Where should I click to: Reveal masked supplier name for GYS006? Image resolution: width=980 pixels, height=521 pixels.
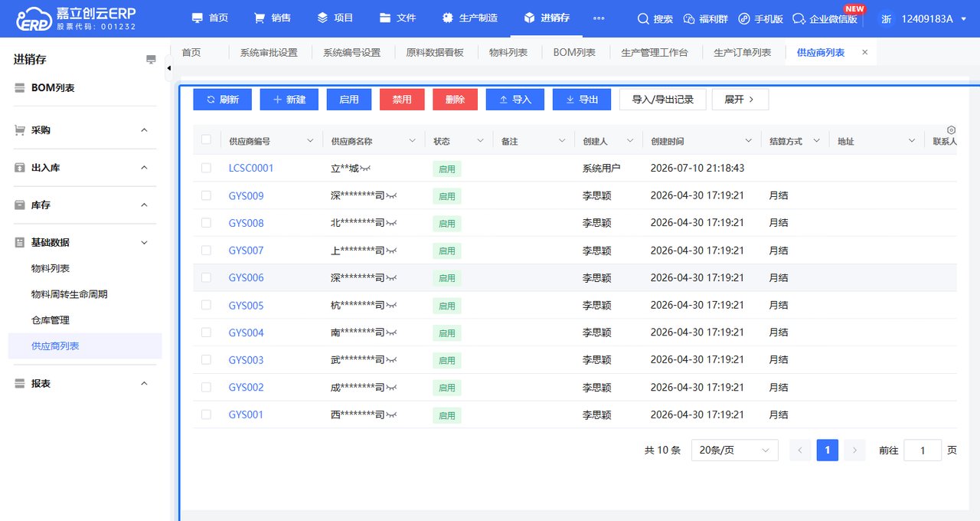(x=391, y=278)
